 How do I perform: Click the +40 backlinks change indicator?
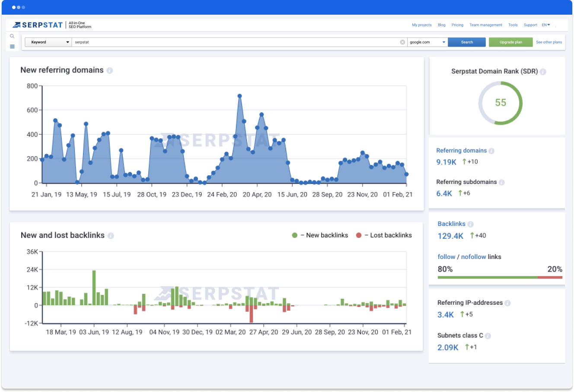point(478,236)
